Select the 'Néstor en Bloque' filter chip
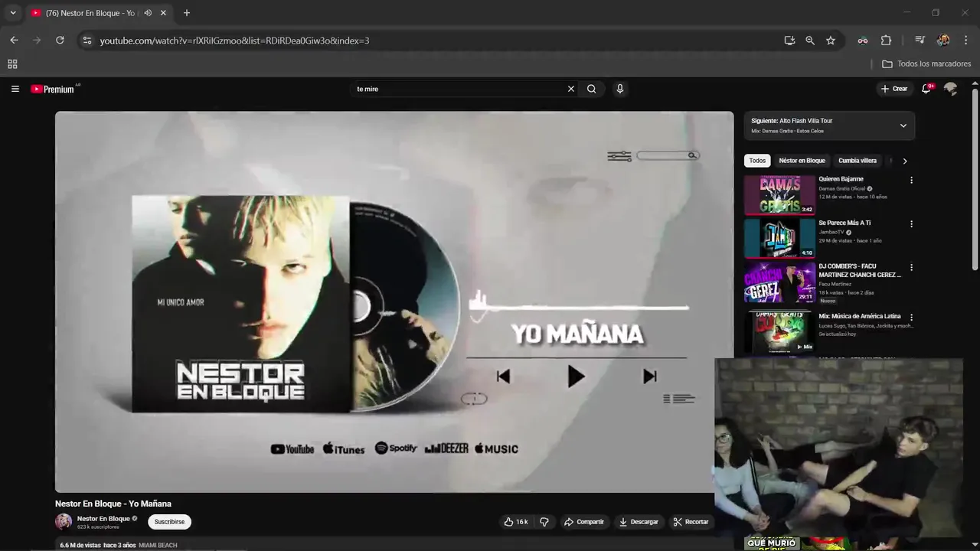This screenshot has width=980, height=551. 802,161
